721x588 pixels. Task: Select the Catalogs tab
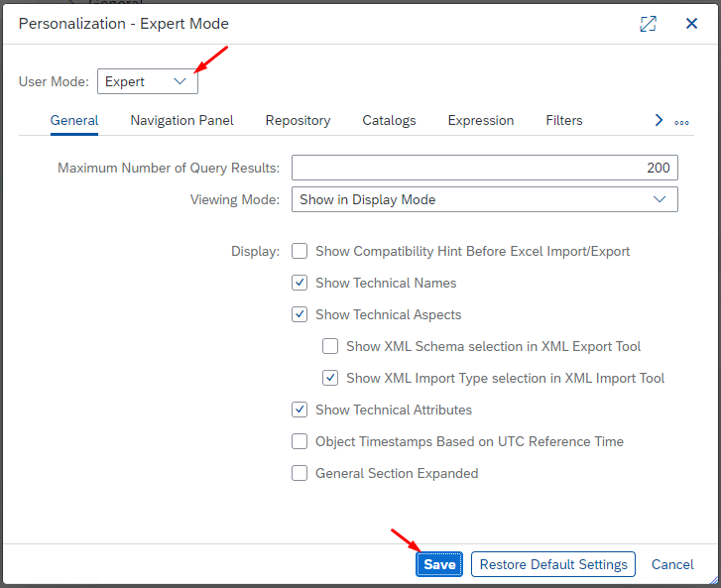click(389, 120)
